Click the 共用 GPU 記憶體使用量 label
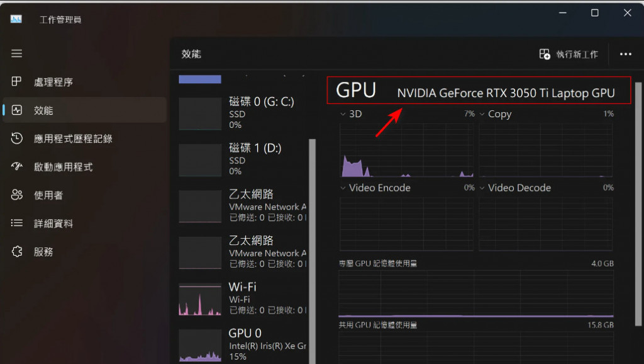The height and width of the screenshot is (364, 644). 377,325
